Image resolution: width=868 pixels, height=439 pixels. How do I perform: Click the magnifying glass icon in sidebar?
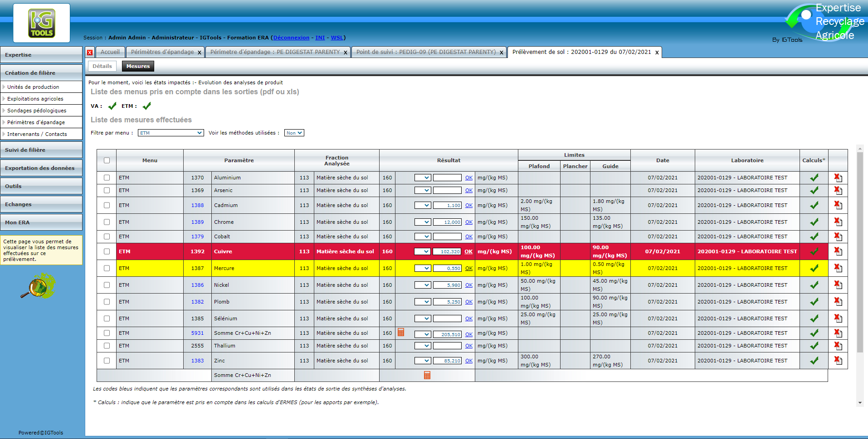point(38,286)
